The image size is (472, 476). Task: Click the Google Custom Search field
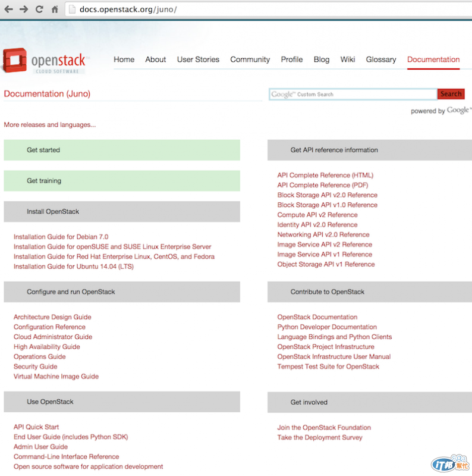click(353, 95)
